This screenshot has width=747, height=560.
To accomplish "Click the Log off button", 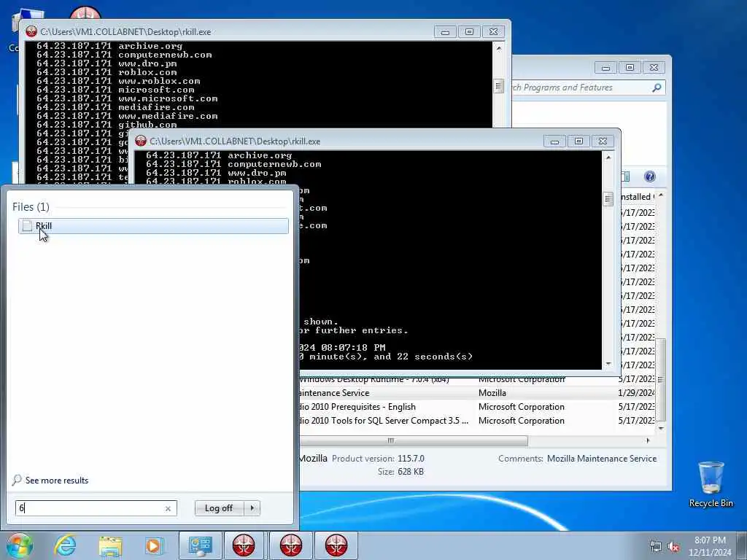I will 219,508.
